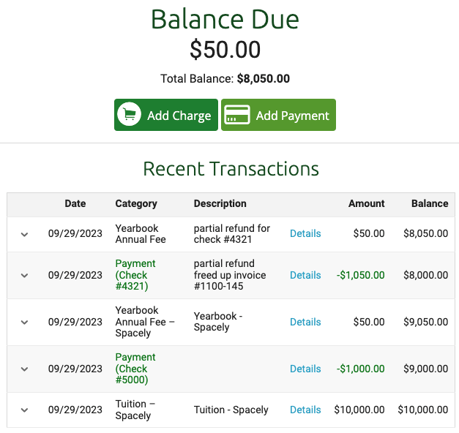The image size is (459, 433).
Task: Click the credit card icon on Add Payment
Action: tap(237, 115)
